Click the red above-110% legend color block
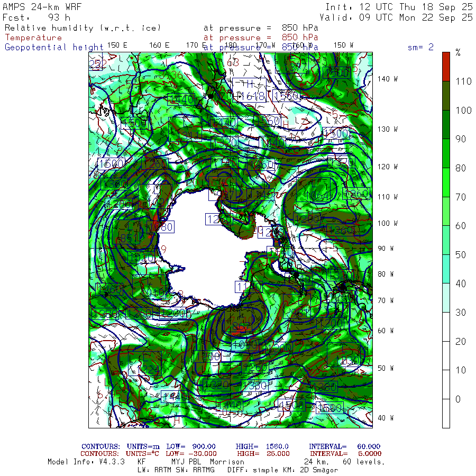The width and height of the screenshot is (476, 476). point(446,67)
